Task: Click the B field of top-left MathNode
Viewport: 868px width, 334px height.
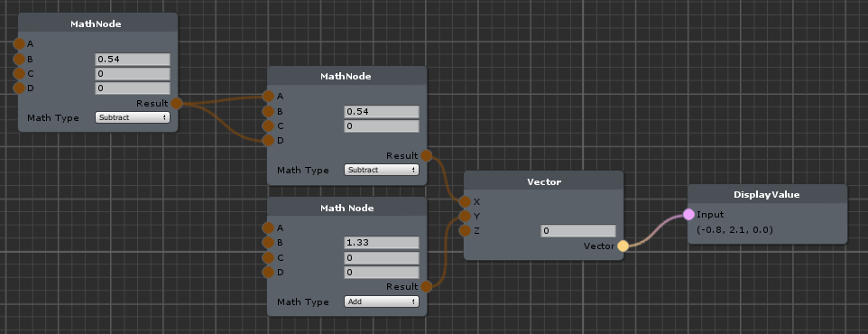Action: point(133,60)
